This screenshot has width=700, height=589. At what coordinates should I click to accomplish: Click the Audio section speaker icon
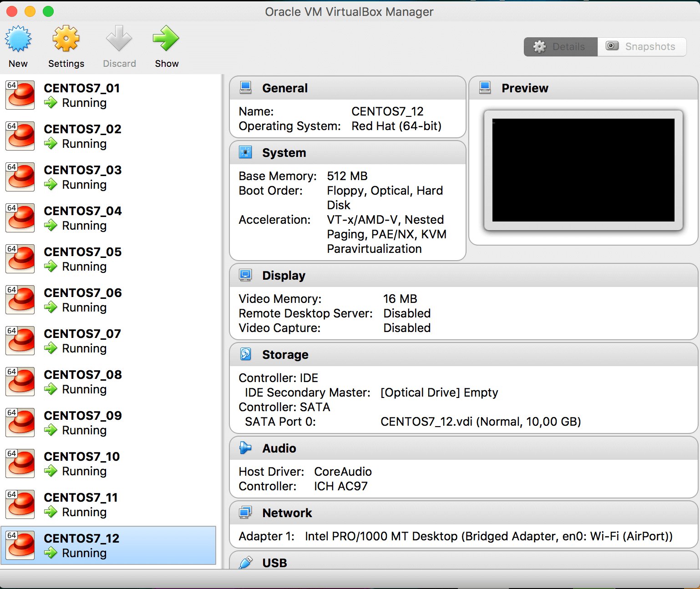(246, 448)
